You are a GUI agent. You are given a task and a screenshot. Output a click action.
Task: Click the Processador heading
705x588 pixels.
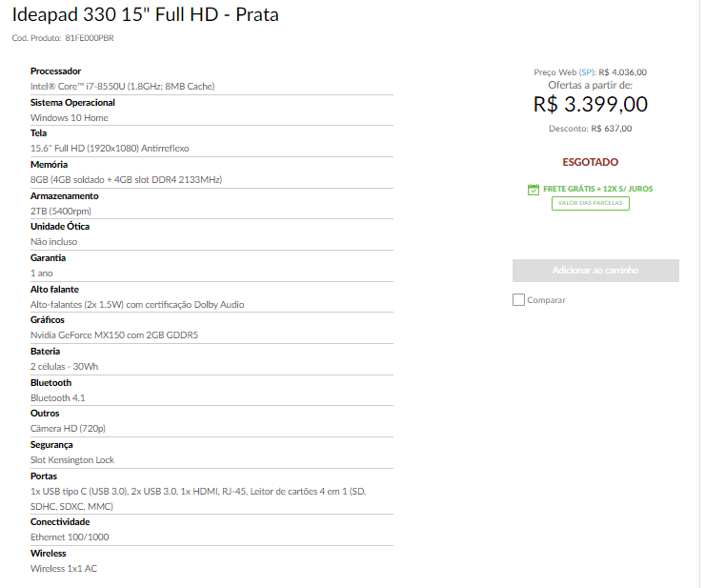(x=56, y=71)
